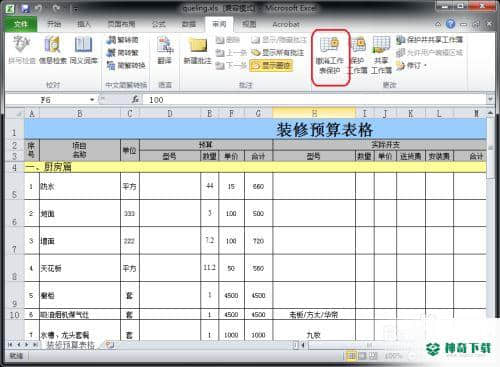Screen dimensions: 500x367
Task: Toggle Show Ink (显示墨迹)
Action: pyautogui.click(x=272, y=65)
